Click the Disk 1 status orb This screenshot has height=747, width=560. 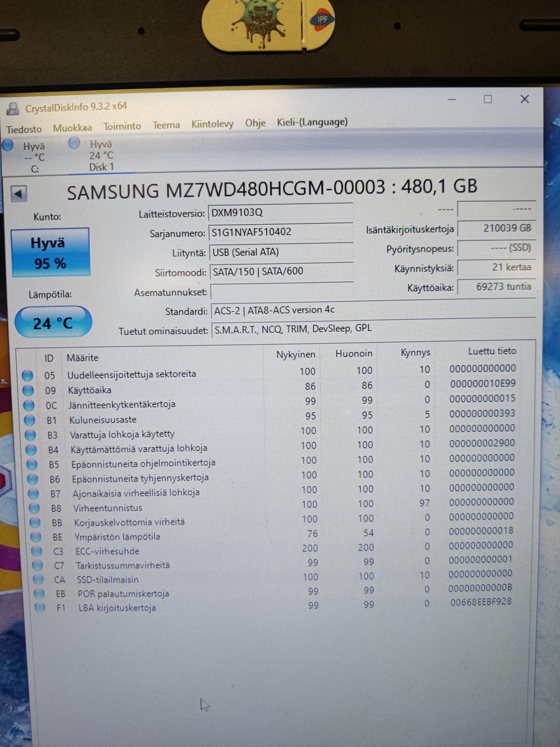[x=74, y=143]
